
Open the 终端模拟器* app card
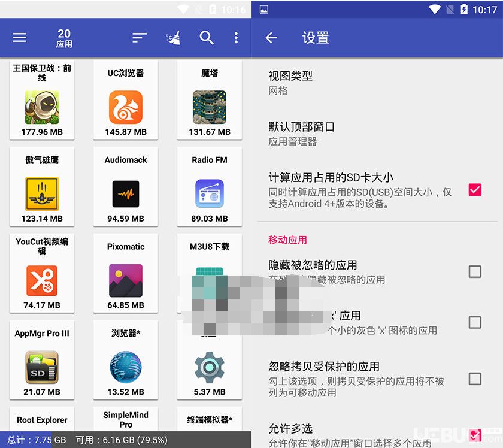(210, 419)
